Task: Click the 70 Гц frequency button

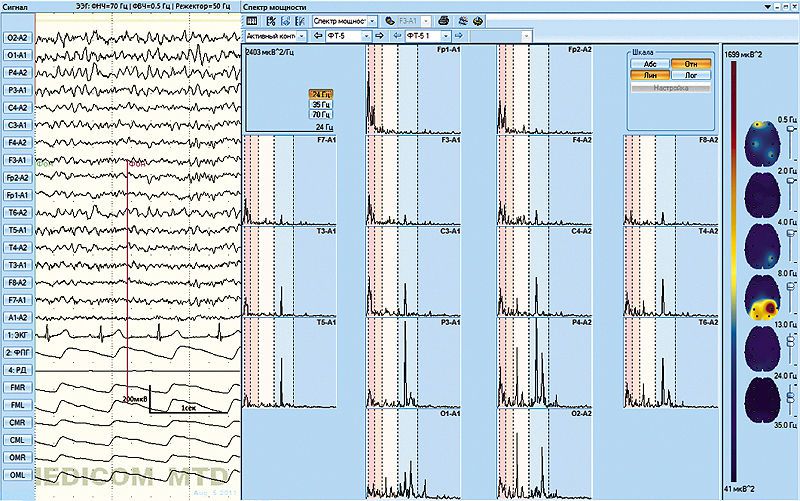Action: 322,114
